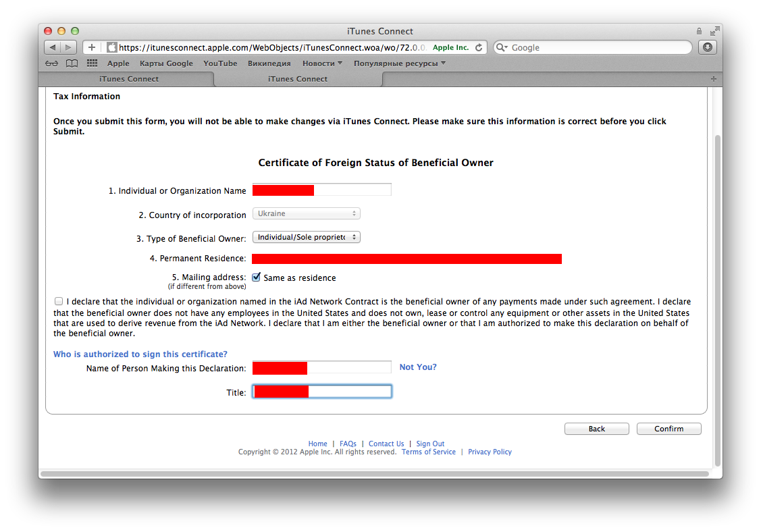Open the Википедия bookmark
This screenshot has height=532, width=761.
pyautogui.click(x=269, y=63)
